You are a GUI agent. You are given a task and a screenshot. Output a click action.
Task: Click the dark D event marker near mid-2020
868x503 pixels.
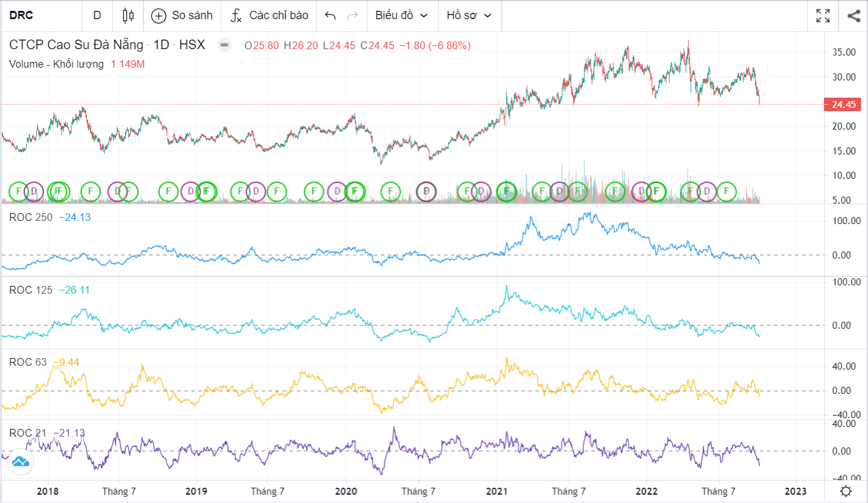[426, 190]
